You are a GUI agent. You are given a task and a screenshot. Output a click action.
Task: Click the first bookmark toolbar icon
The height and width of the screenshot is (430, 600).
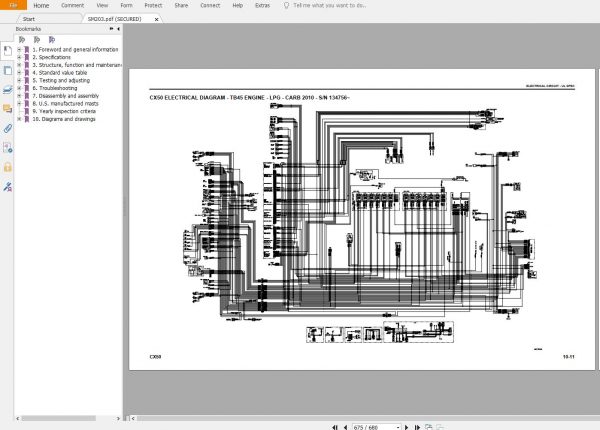[22, 39]
